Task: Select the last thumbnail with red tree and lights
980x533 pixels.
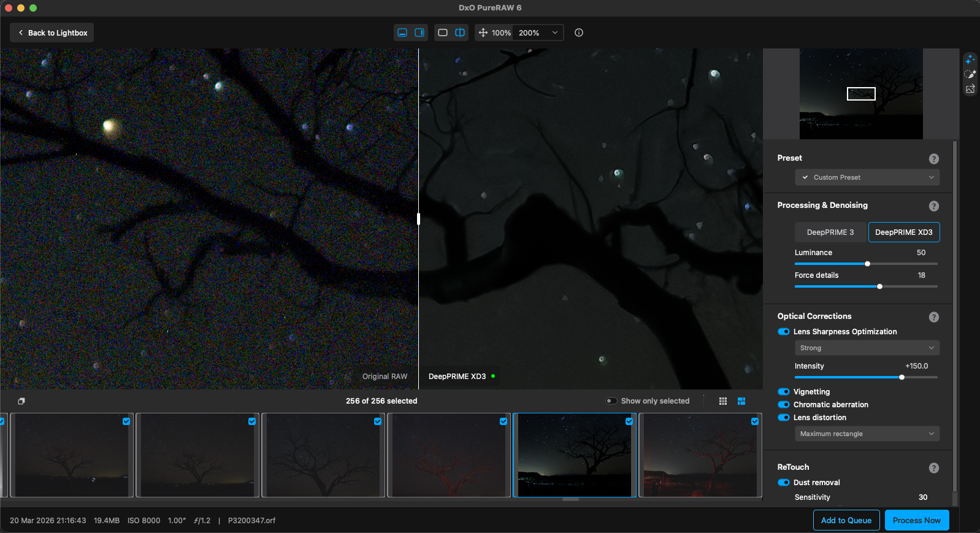Action: tap(700, 455)
